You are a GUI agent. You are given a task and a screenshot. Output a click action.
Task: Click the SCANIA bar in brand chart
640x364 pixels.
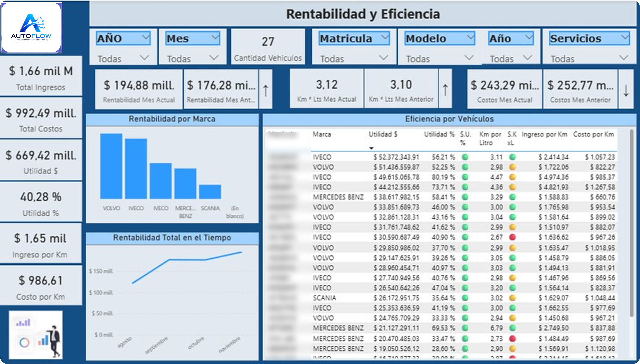tap(210, 192)
